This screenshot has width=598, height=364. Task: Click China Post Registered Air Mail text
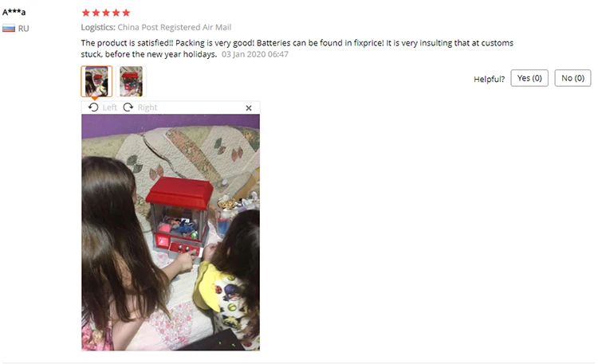(175, 27)
